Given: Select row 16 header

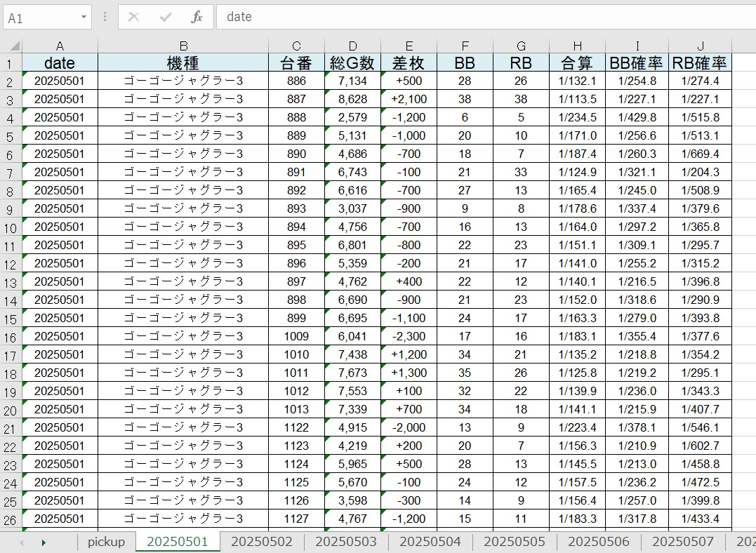Looking at the screenshot, I should pos(11,337).
